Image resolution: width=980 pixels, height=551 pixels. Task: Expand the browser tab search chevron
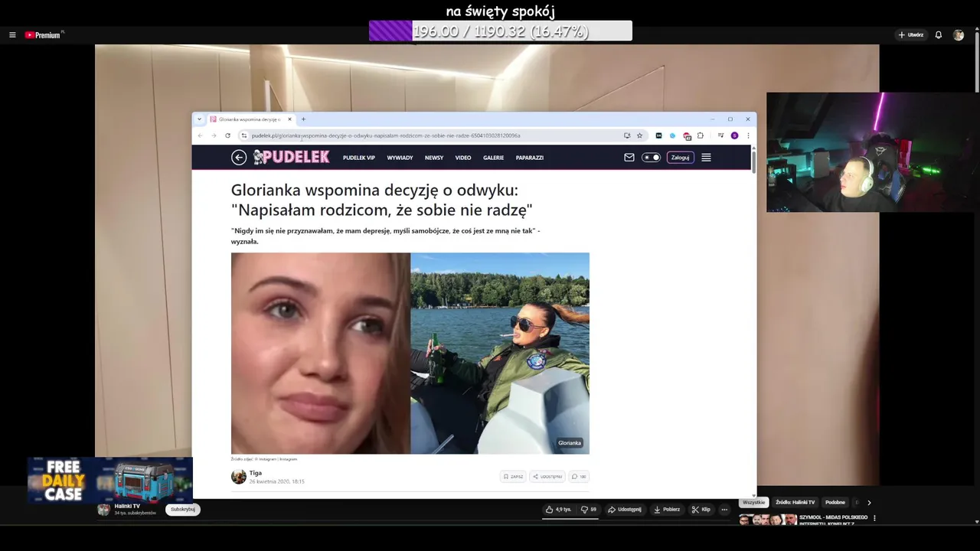199,119
